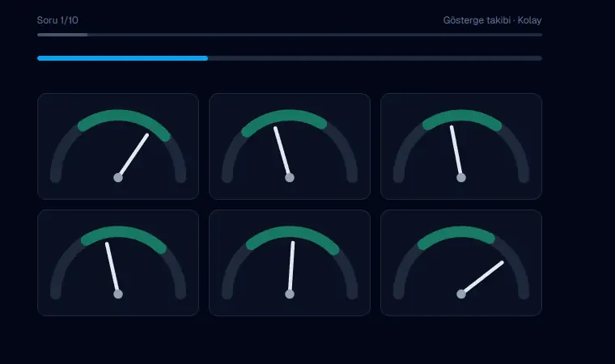Select the gauge whose needle lies outside green zone
Screen dimensions: 615x364
(461, 263)
